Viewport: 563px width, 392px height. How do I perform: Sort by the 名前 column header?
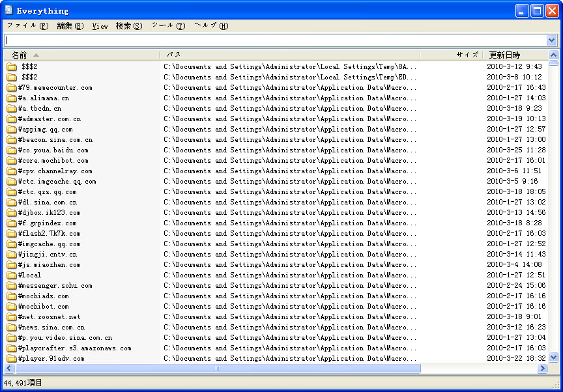tap(81, 55)
